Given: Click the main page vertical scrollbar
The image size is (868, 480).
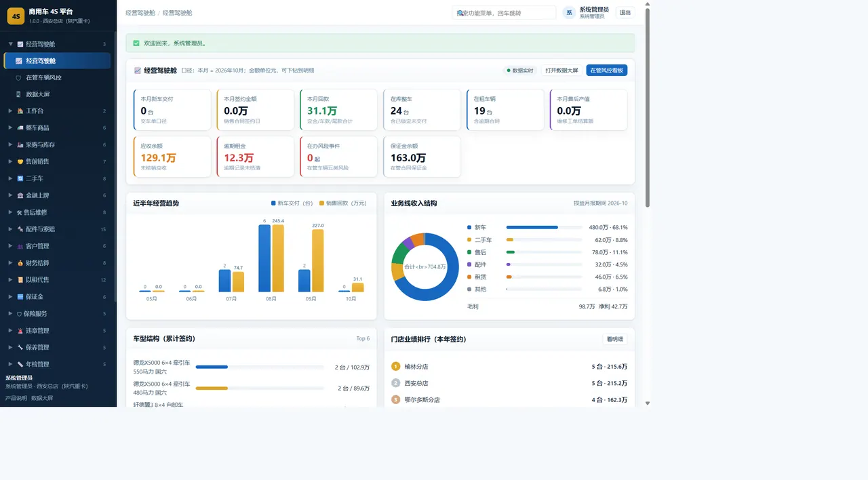Looking at the screenshot, I should coord(648,108).
